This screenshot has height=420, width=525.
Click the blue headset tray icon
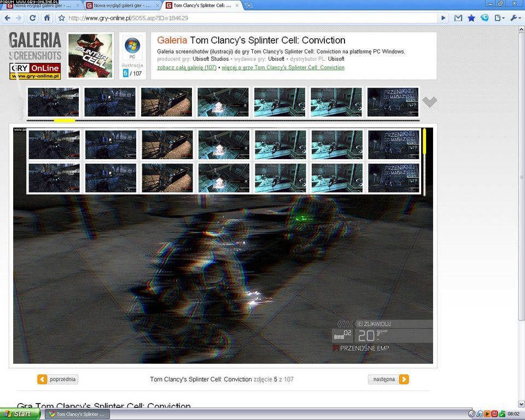tap(480, 414)
